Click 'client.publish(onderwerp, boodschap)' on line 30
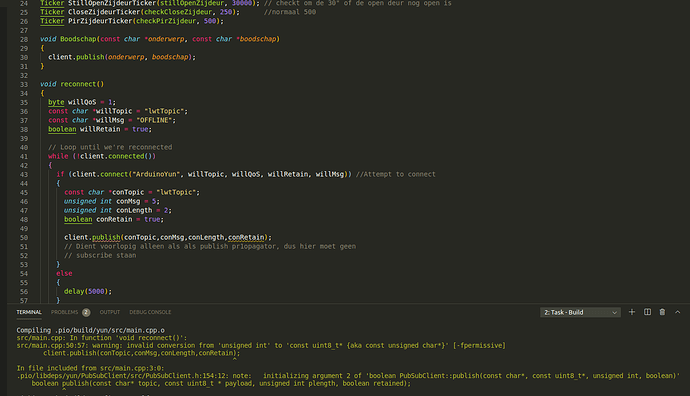The width and height of the screenshot is (690, 396). point(120,57)
